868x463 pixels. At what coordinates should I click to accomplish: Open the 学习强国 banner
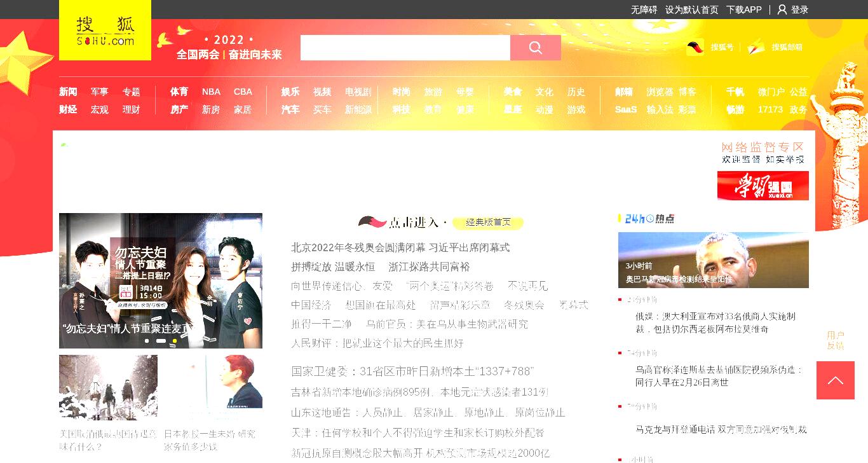(763, 186)
